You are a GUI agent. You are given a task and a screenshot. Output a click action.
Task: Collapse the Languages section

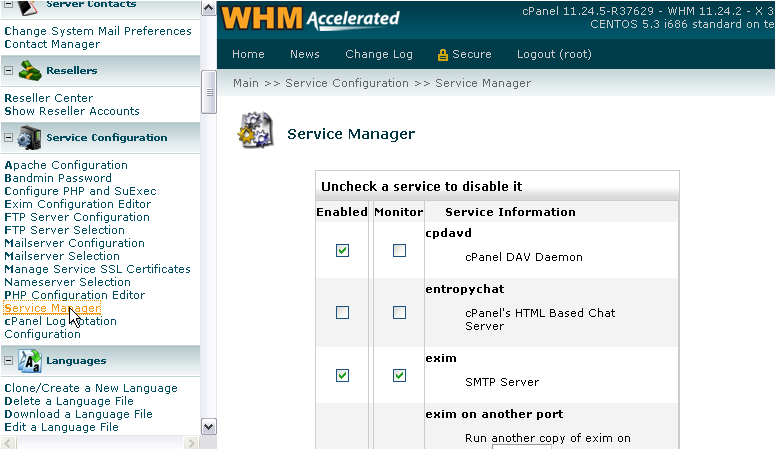point(8,360)
